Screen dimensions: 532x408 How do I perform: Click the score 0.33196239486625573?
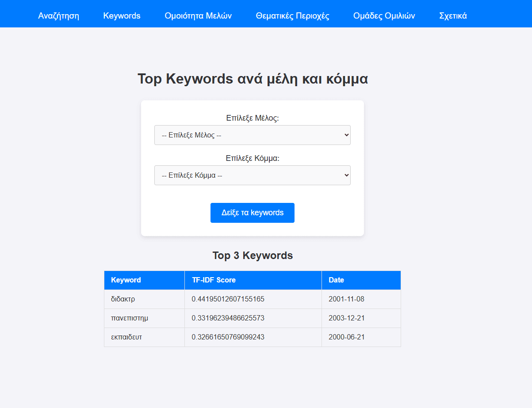tap(228, 318)
